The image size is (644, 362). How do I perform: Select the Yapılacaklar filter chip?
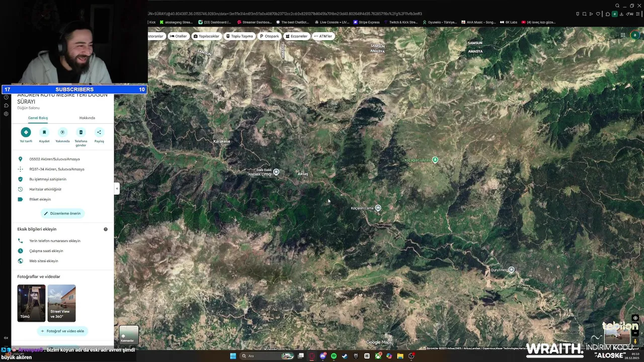coord(206,36)
